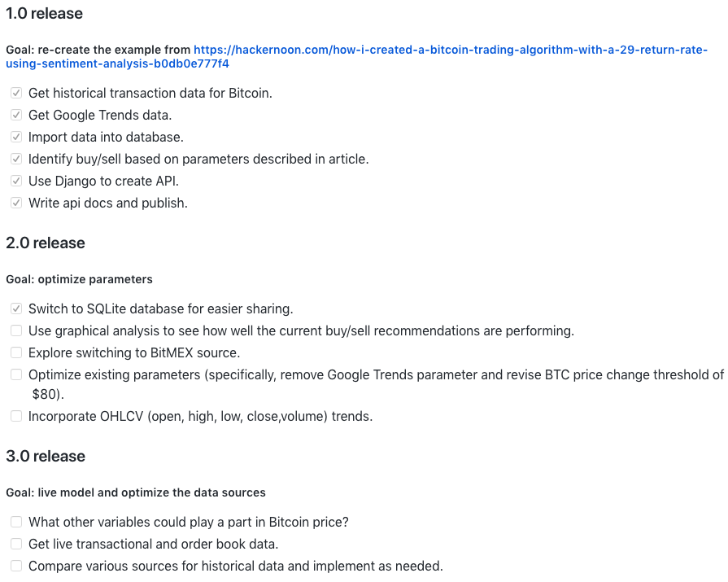
Task: Toggle 'Identify buy/sell based on parameters' checkbox
Action: (16, 160)
